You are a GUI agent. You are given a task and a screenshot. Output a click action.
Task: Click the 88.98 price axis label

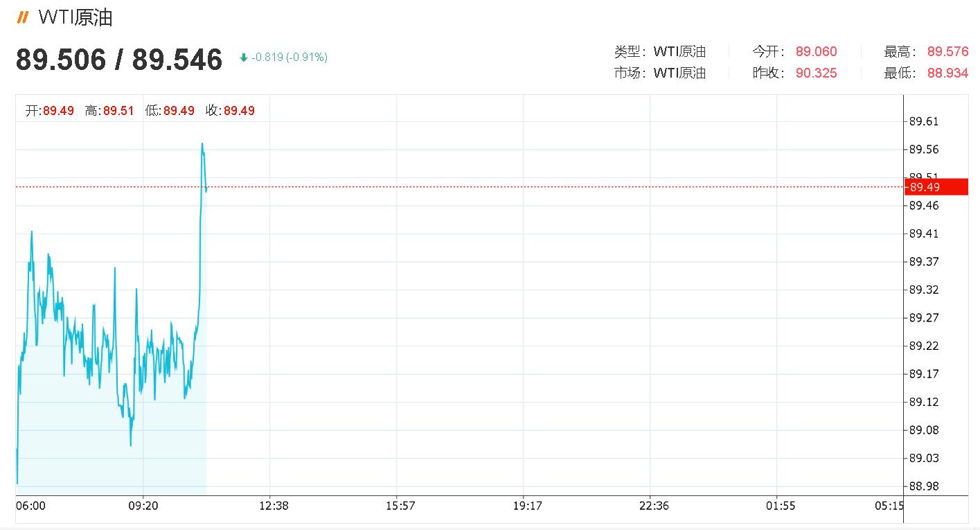[924, 486]
